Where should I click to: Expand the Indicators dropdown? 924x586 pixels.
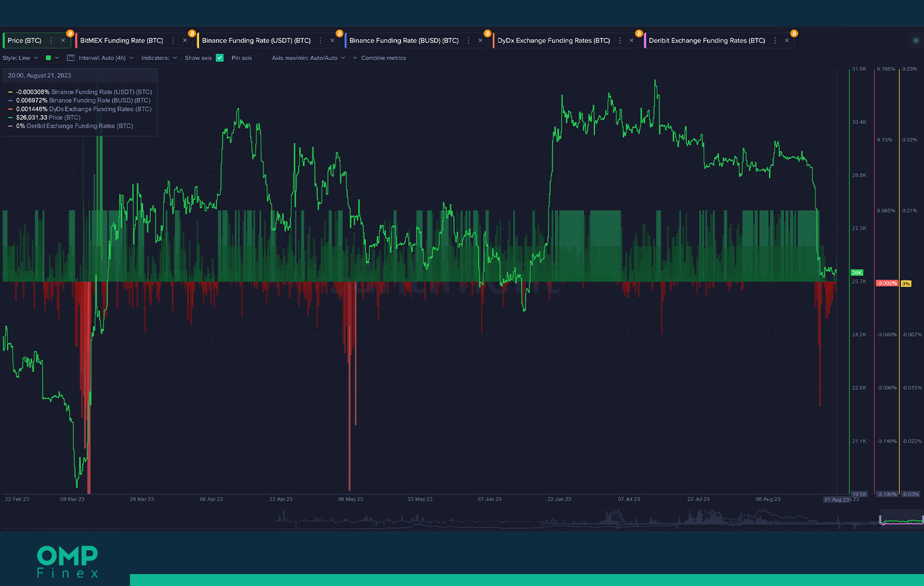coord(159,58)
